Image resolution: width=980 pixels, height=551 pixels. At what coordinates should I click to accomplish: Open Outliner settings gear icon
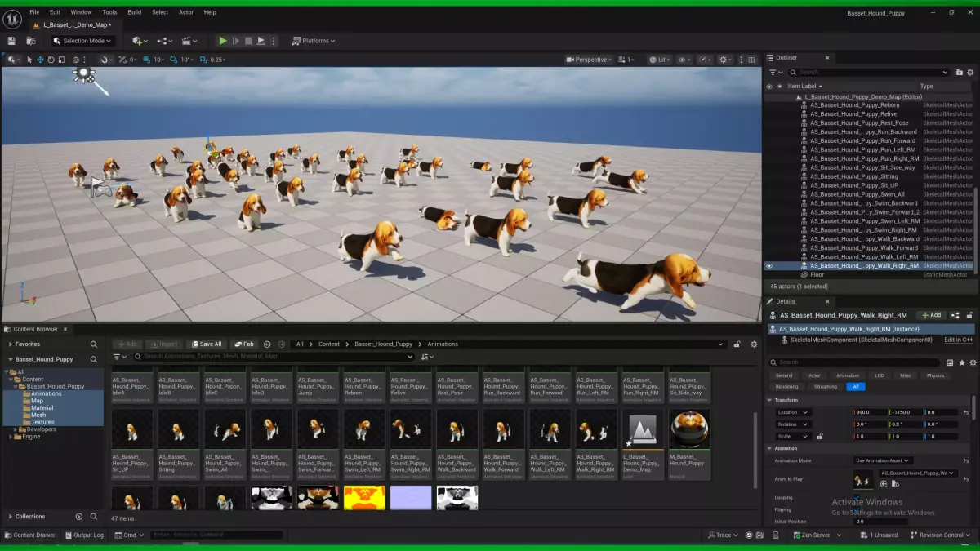[970, 72]
